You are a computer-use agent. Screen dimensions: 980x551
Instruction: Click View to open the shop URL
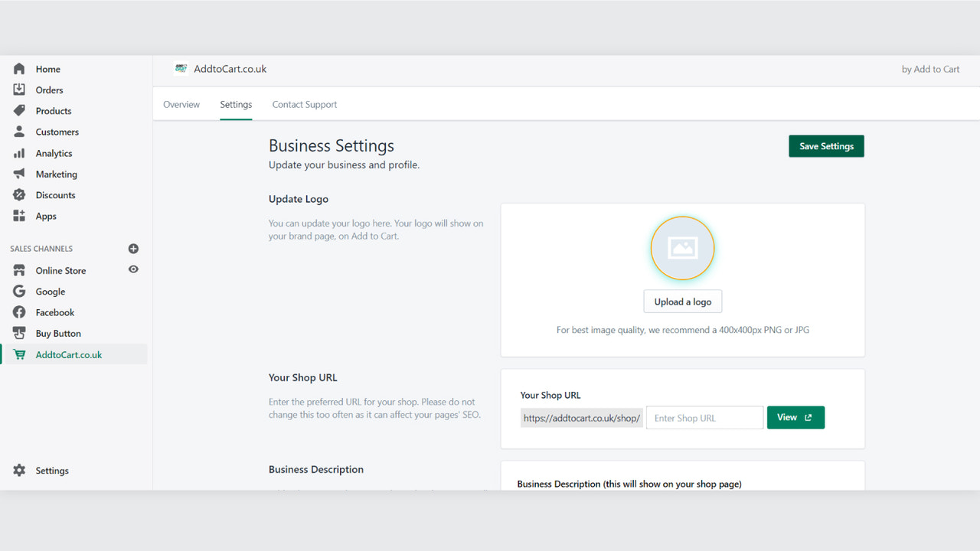pos(795,417)
